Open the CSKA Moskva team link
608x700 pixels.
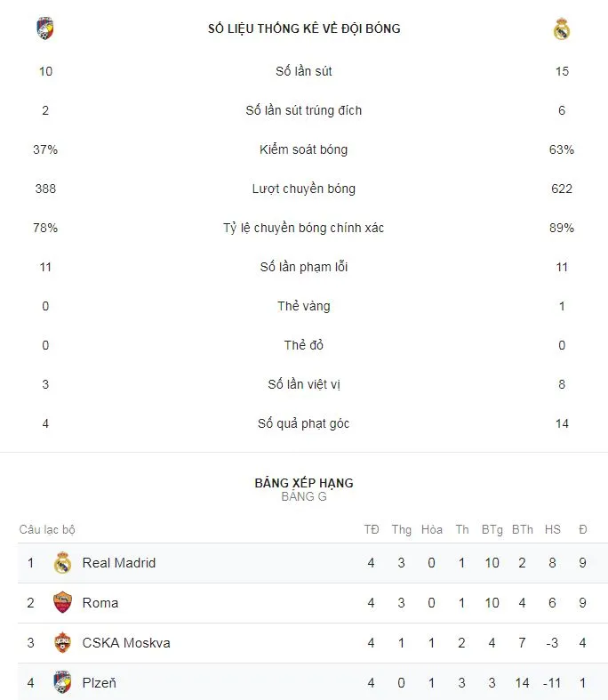pos(125,643)
